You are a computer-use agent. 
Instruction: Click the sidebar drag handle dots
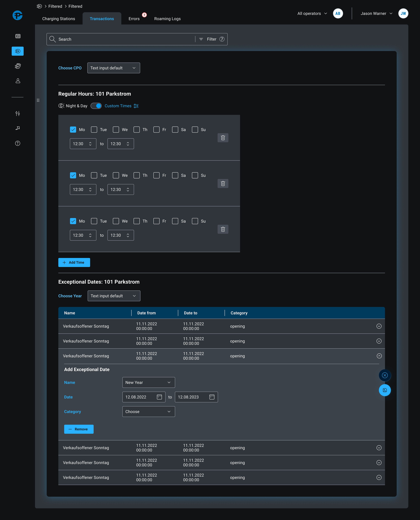pyautogui.click(x=38, y=100)
